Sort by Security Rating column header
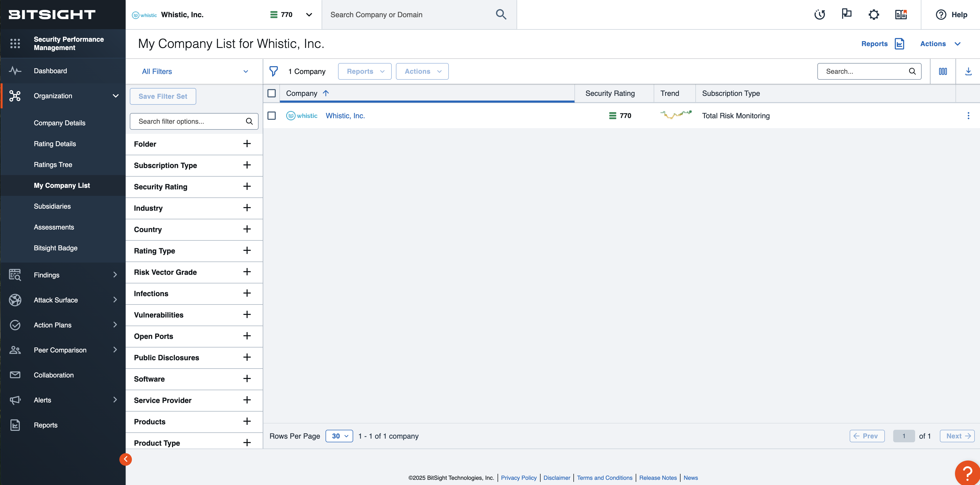 coord(610,93)
